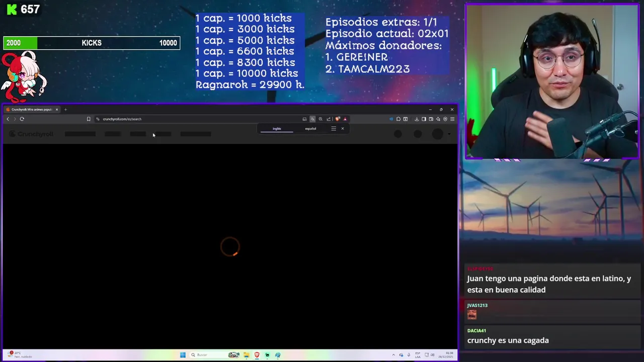This screenshot has height=362, width=644.
Task: Reload the Crunchyroll page
Action: pos(22,119)
